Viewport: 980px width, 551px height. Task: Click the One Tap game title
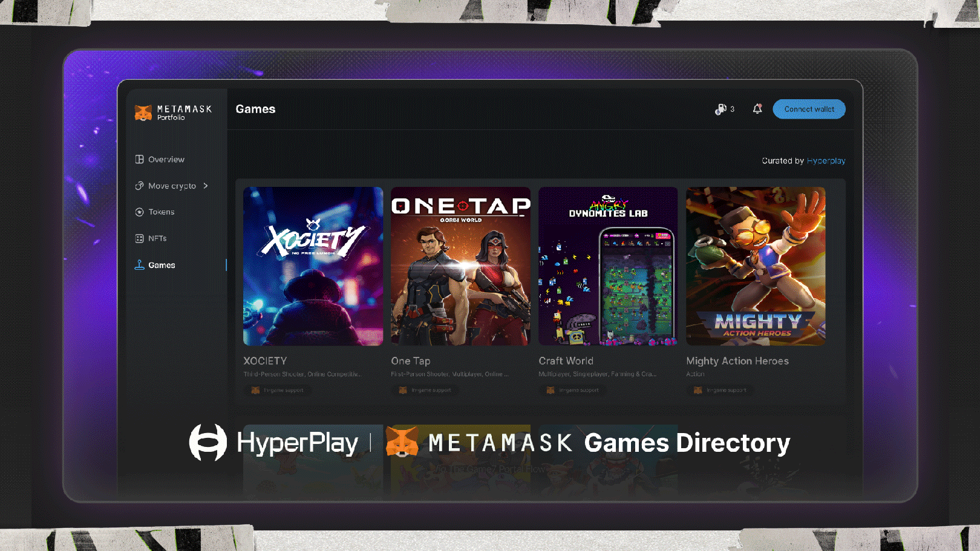pyautogui.click(x=411, y=361)
